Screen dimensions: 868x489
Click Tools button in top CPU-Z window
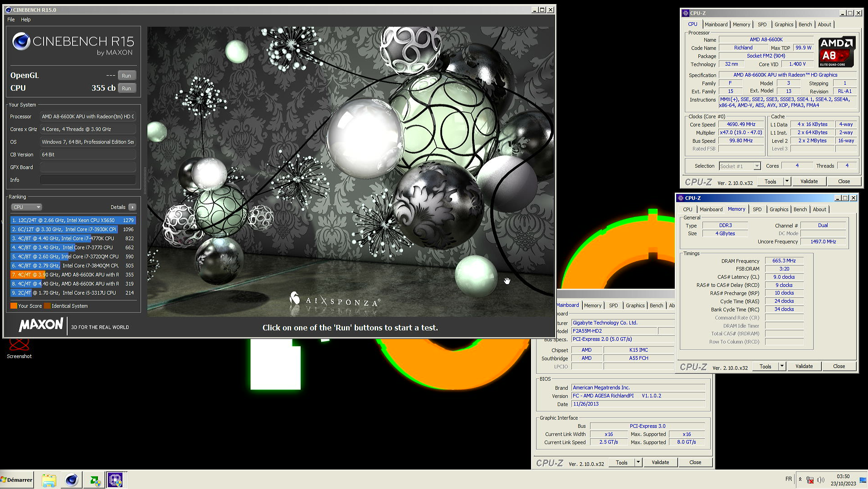click(x=770, y=181)
